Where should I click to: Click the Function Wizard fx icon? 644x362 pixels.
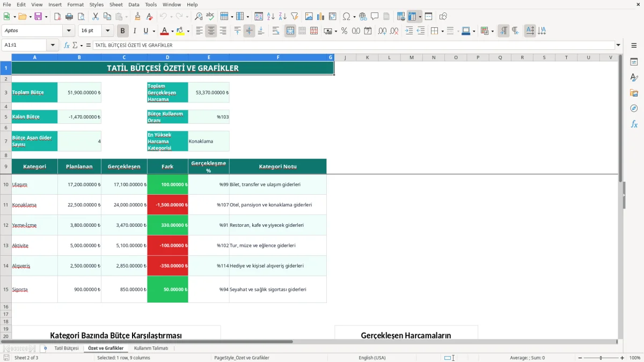[x=67, y=46]
